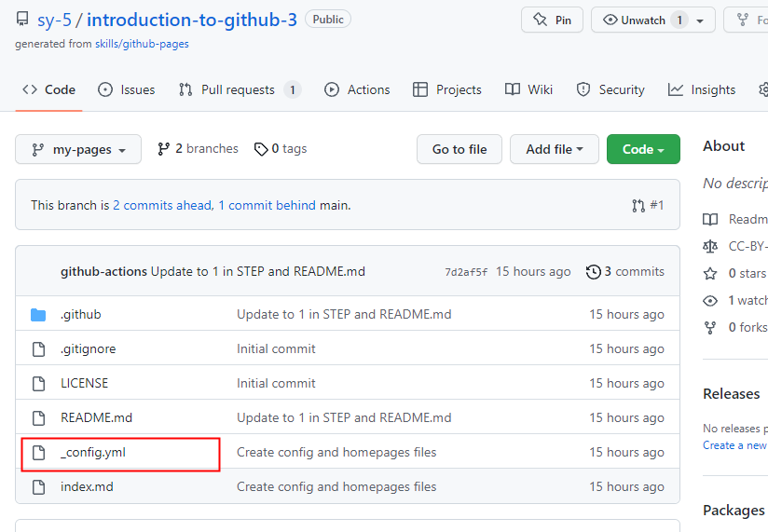
Task: Click the history clock icon beside 3 commits
Action: 594,272
